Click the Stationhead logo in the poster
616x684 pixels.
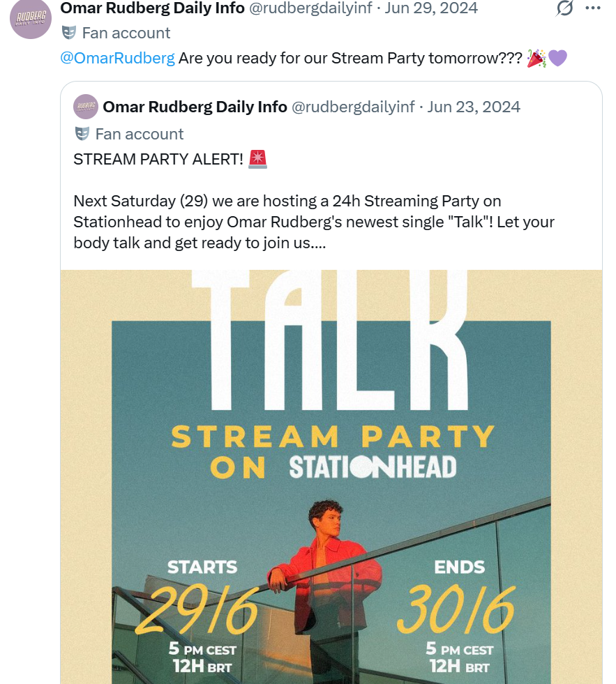(x=373, y=468)
